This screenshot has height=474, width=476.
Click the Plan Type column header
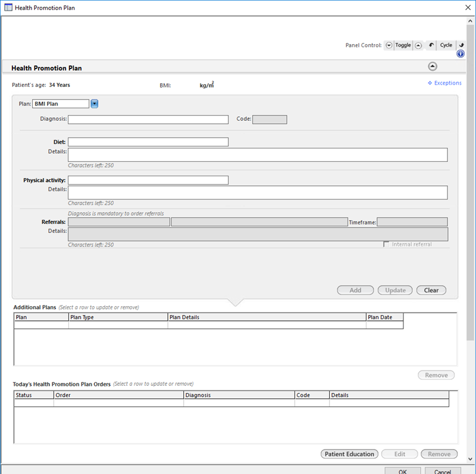pyautogui.click(x=118, y=317)
